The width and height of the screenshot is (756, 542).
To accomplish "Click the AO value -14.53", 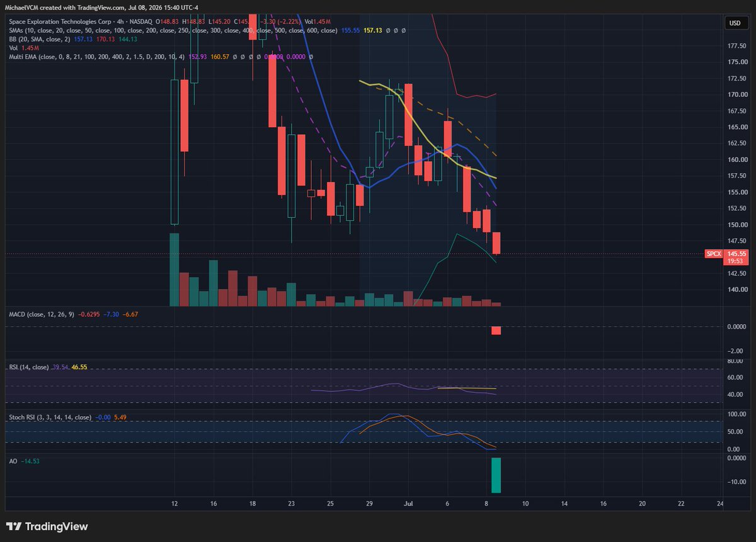I will click(x=30, y=461).
